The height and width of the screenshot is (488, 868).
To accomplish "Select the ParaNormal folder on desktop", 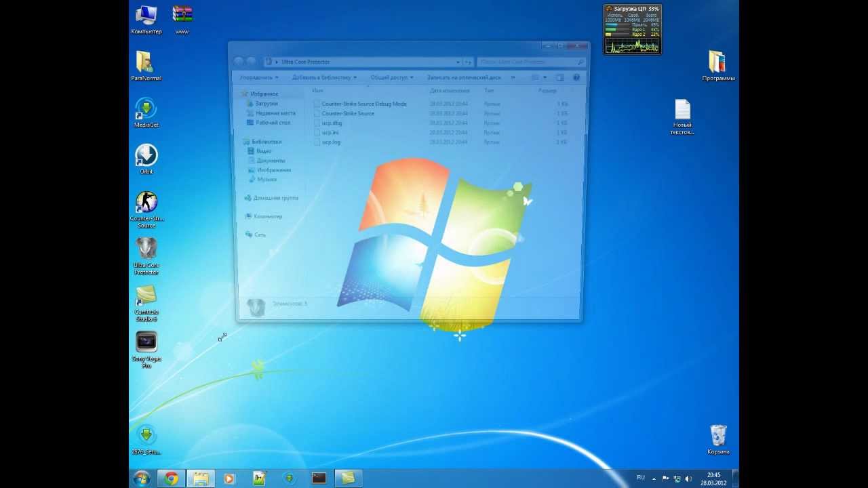I will pyautogui.click(x=146, y=66).
